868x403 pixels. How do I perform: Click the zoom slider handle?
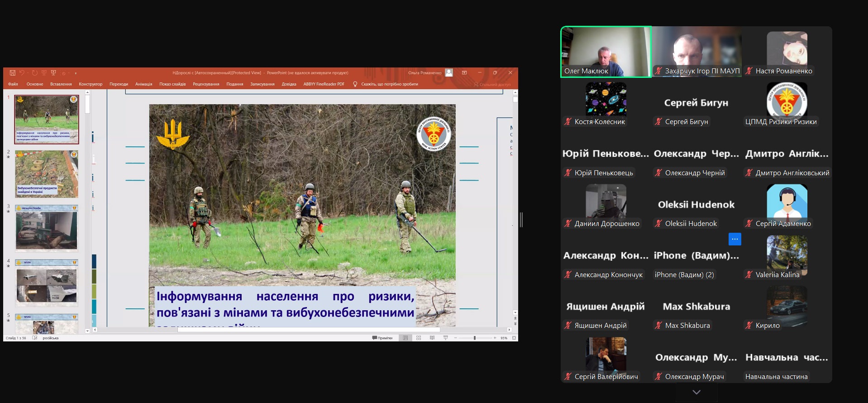(474, 338)
